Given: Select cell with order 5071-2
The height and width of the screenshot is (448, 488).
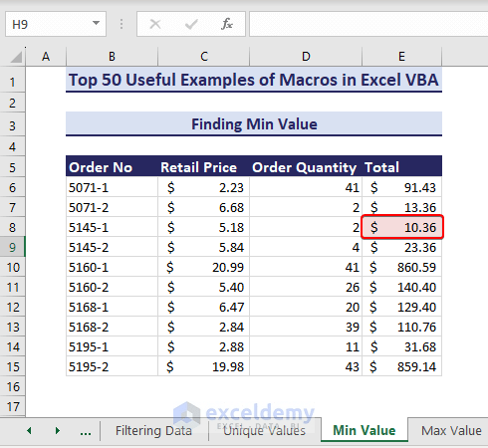Looking at the screenshot, I should tap(112, 207).
